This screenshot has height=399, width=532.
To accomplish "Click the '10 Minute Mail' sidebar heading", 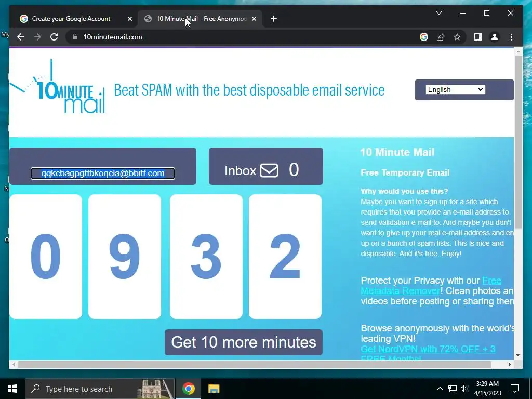I will 397,152.
